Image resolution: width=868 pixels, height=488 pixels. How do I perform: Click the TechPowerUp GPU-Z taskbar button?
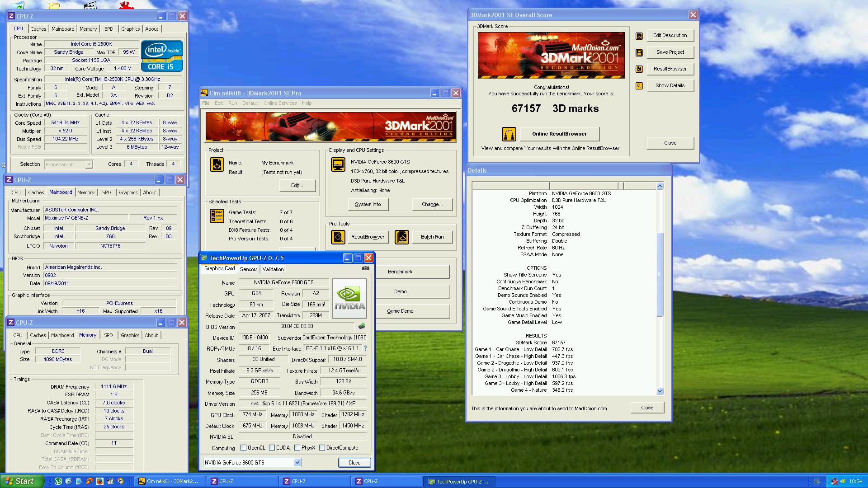[459, 482]
